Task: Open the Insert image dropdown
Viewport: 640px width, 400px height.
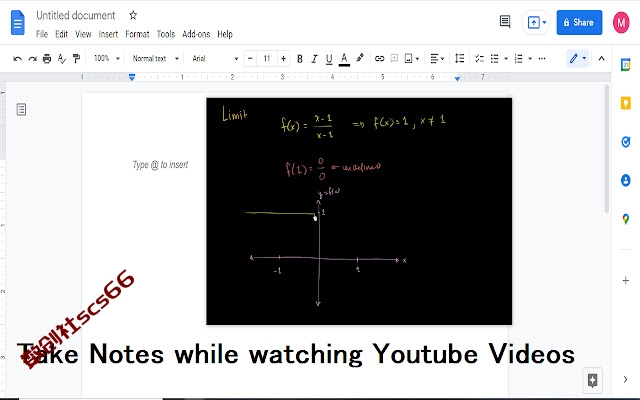Action: point(411,59)
